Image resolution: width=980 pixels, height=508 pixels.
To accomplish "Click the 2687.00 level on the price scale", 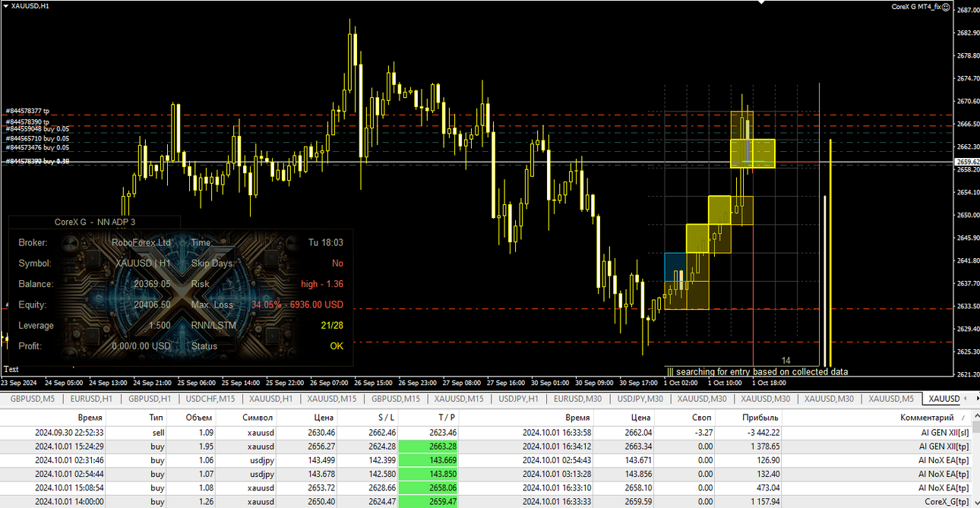I will coord(968,10).
